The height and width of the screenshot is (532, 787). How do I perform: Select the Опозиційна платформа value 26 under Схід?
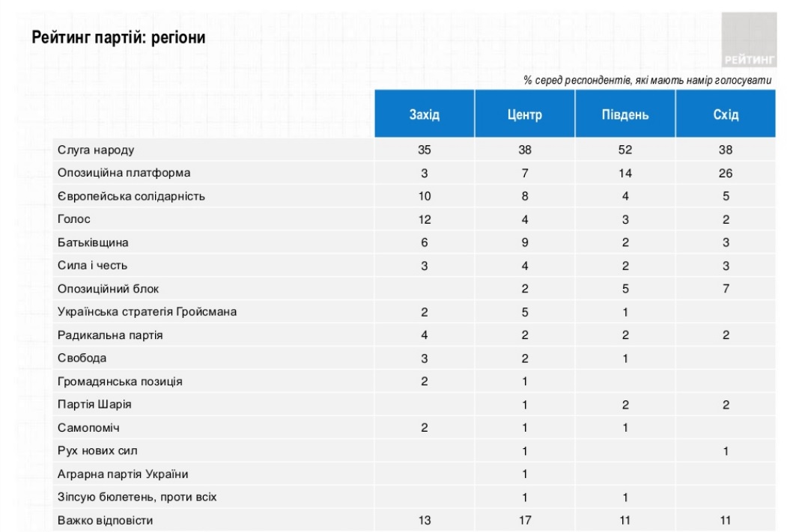(726, 173)
